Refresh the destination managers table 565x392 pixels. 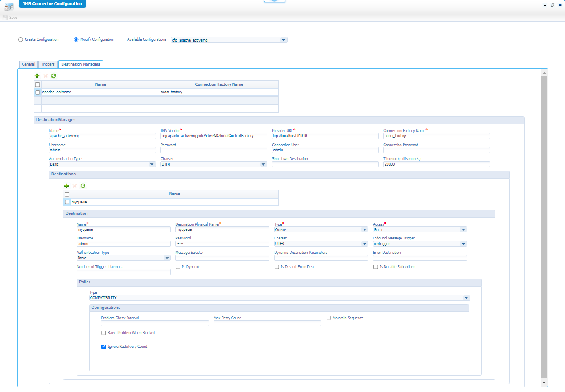click(53, 76)
